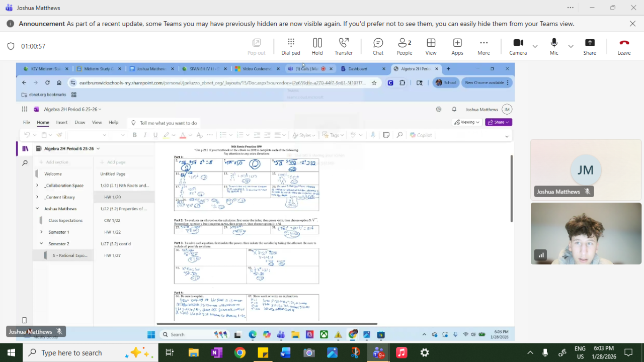Screen dimensions: 644x362
Task: Open OneNote from Windows taskbar
Action: [x=217, y=352]
